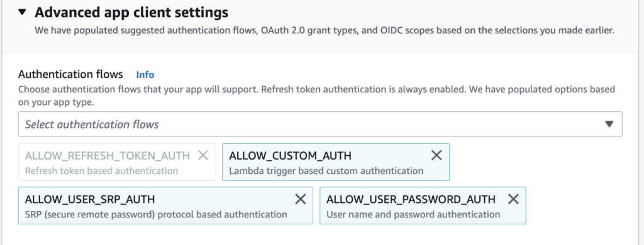Click 'SRP (secure remote password) protocol based authentication' text
This screenshot has height=245, width=644.
[156, 214]
